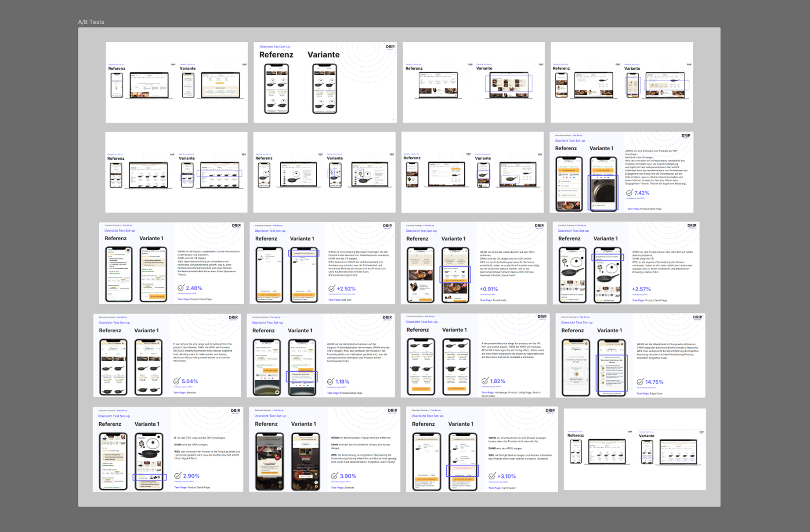810x532 pixels.
Task: Click the "Test-Page: Cart Drawer" label
Action: tap(502, 488)
